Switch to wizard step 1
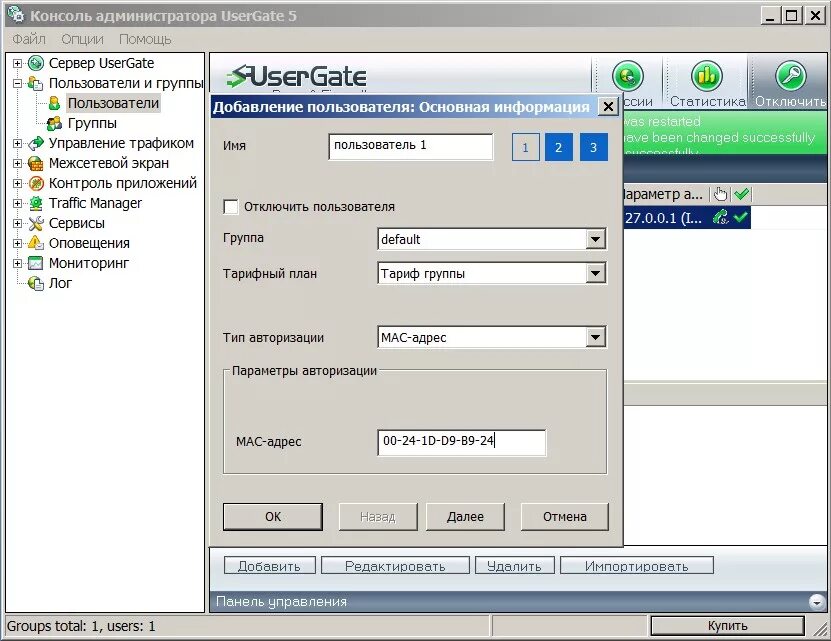The image size is (831, 641). [x=525, y=147]
